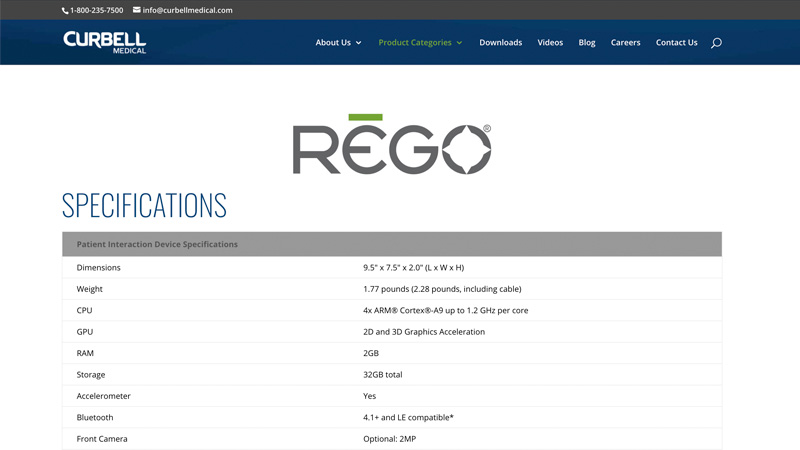Navigate to Contact Us
Image resolution: width=800 pixels, height=450 pixels.
coord(677,42)
